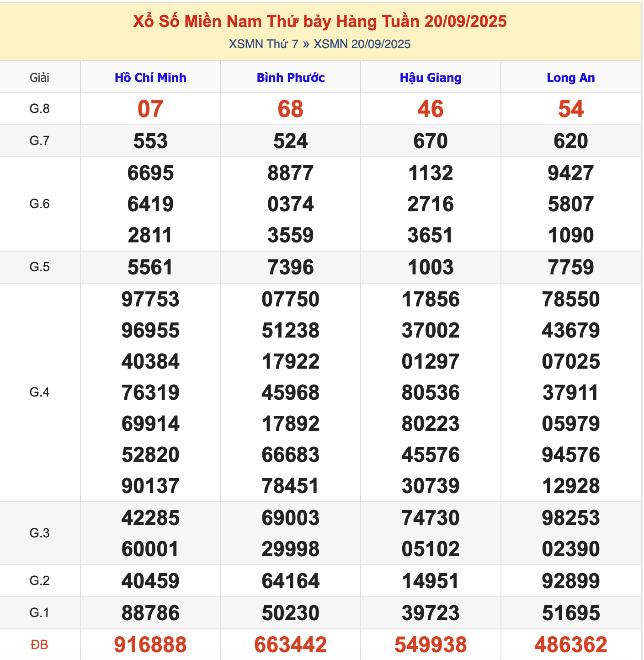This screenshot has width=644, height=660.
Task: Select G.7 number 620
Action: point(571,141)
